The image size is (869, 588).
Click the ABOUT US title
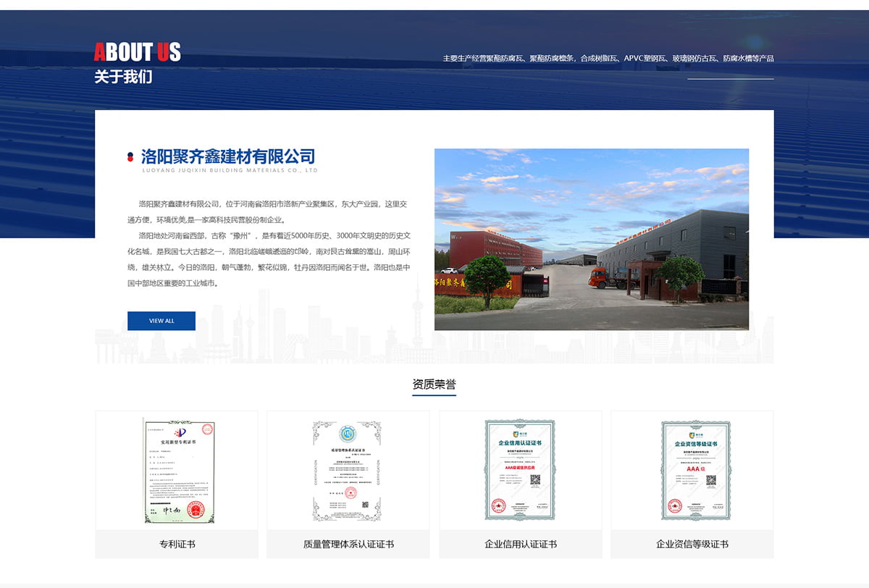138,52
